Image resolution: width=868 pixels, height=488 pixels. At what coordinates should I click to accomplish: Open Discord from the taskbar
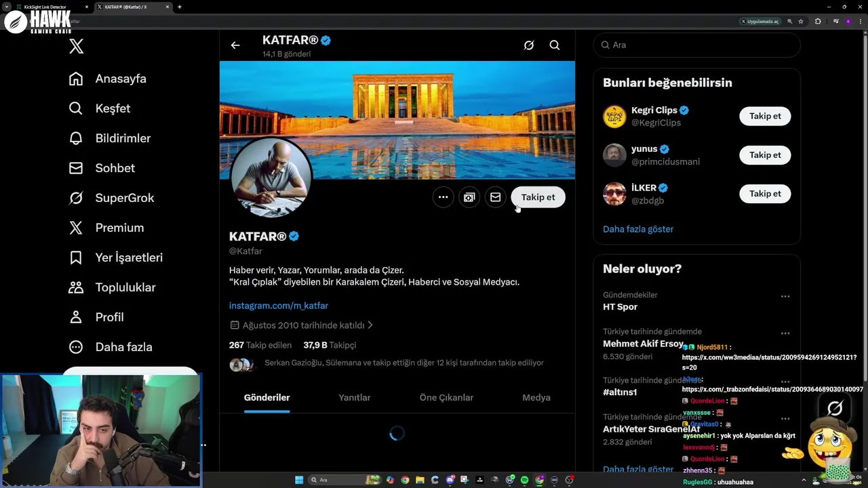click(450, 480)
